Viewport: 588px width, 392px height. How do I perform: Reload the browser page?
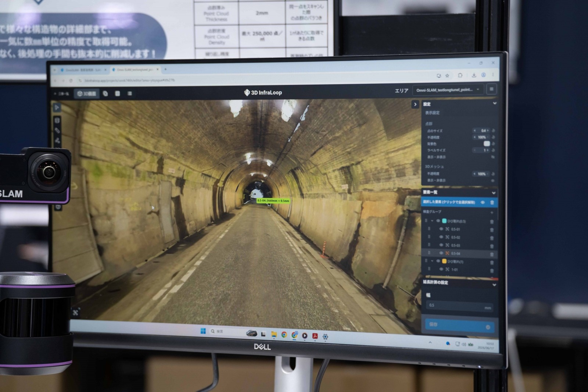[x=71, y=81]
